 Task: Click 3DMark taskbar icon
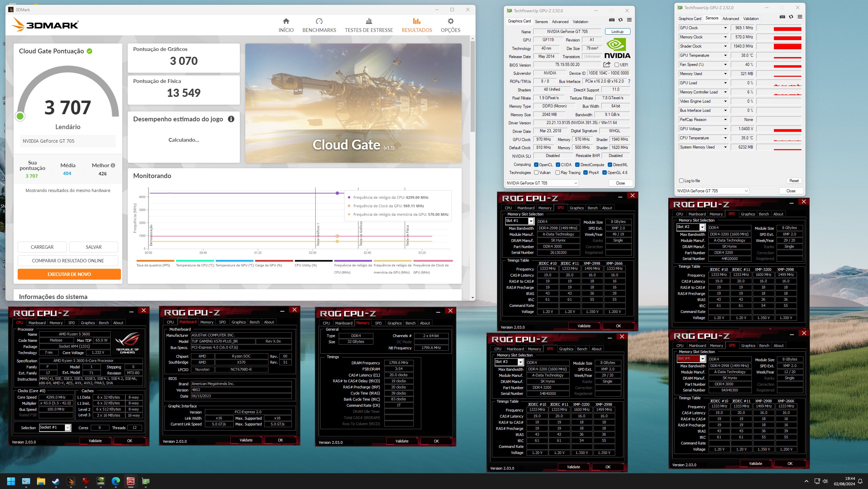(x=71, y=481)
